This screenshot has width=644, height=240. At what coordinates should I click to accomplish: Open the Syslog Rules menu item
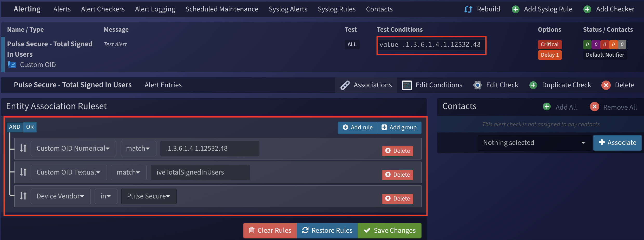click(x=337, y=9)
